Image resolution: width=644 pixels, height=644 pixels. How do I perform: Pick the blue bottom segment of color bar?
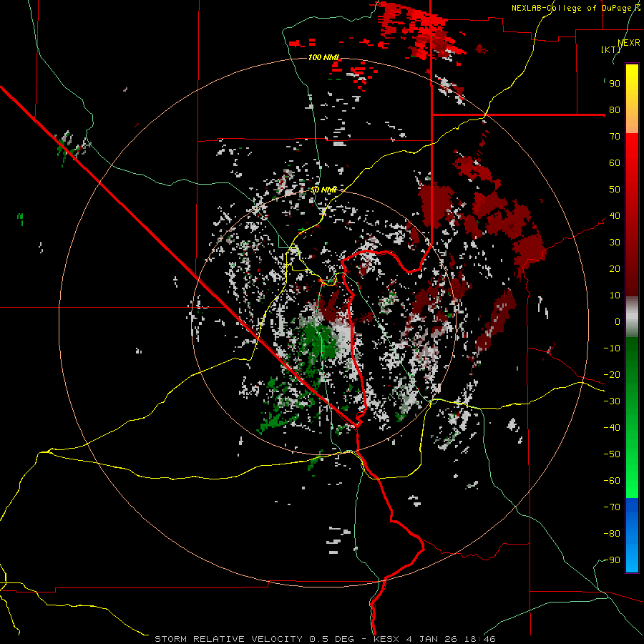(632, 535)
